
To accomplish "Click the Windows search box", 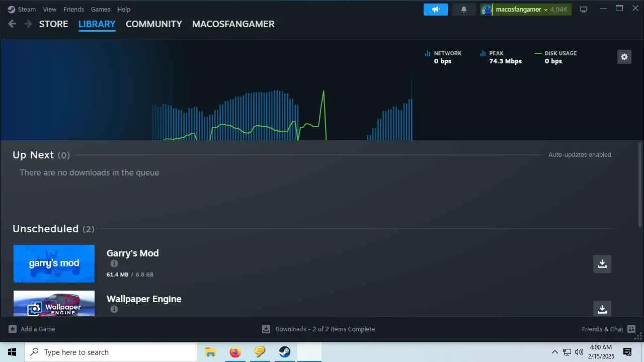I will tap(111, 352).
